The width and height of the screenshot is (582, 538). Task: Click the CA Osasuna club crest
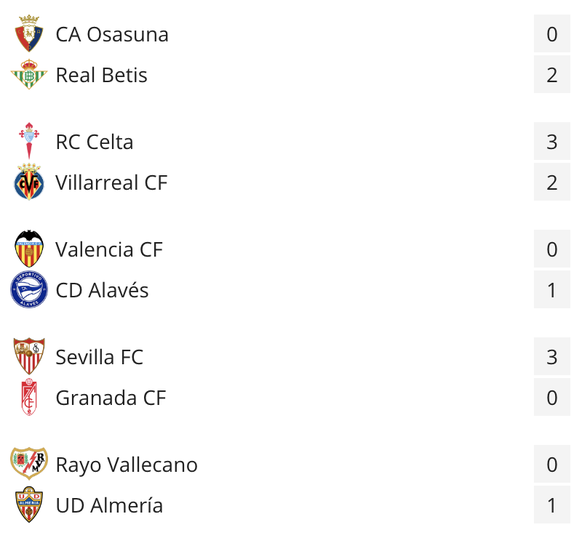(x=29, y=34)
